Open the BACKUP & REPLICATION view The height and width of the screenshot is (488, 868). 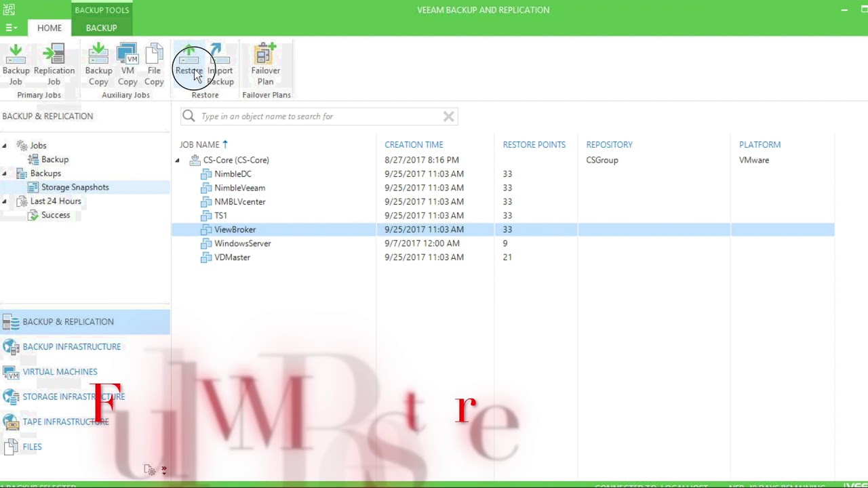click(x=85, y=322)
